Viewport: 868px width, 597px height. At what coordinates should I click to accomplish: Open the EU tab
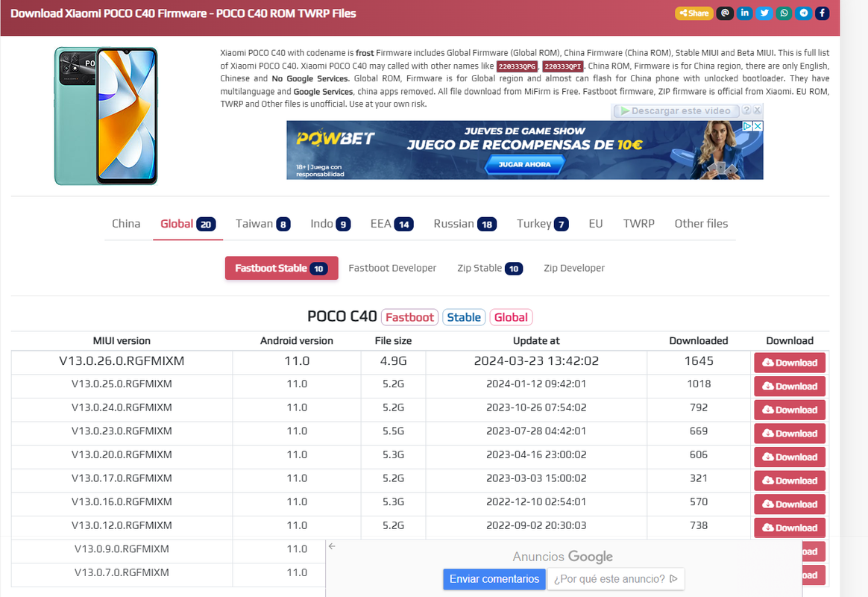596,224
